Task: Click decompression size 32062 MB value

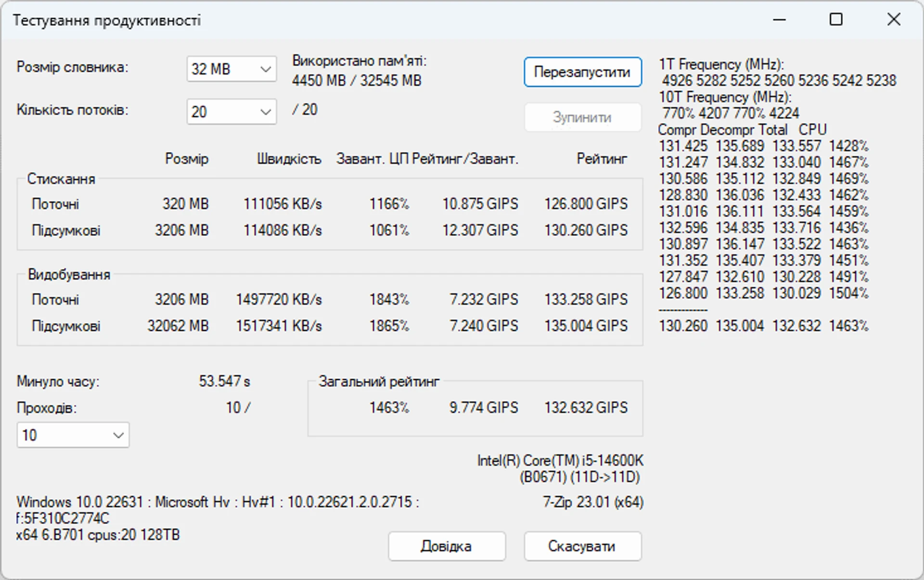Action: point(178,326)
